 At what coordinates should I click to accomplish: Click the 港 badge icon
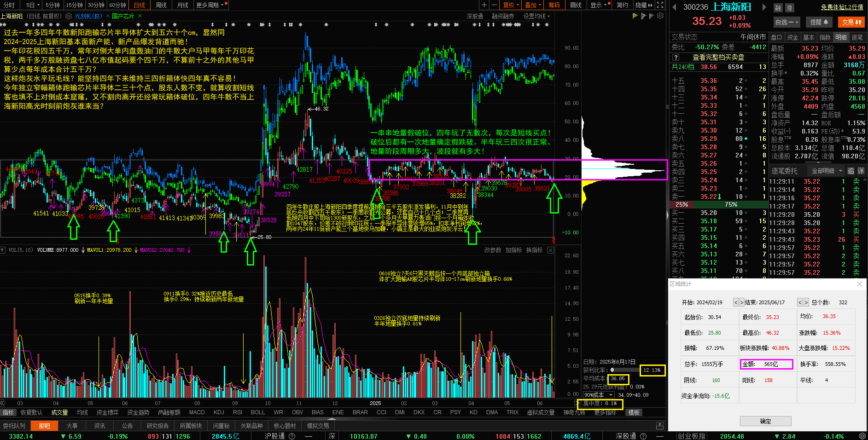point(789,8)
